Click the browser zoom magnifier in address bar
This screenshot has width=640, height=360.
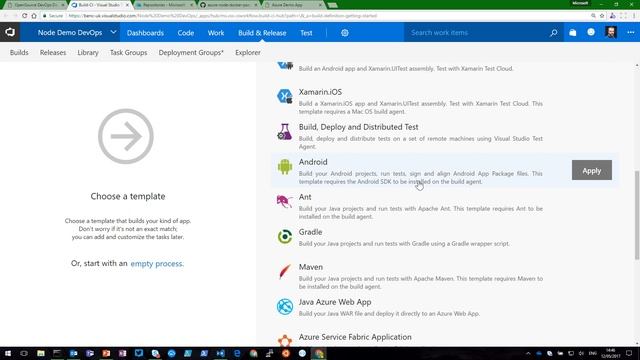pyautogui.click(x=593, y=16)
